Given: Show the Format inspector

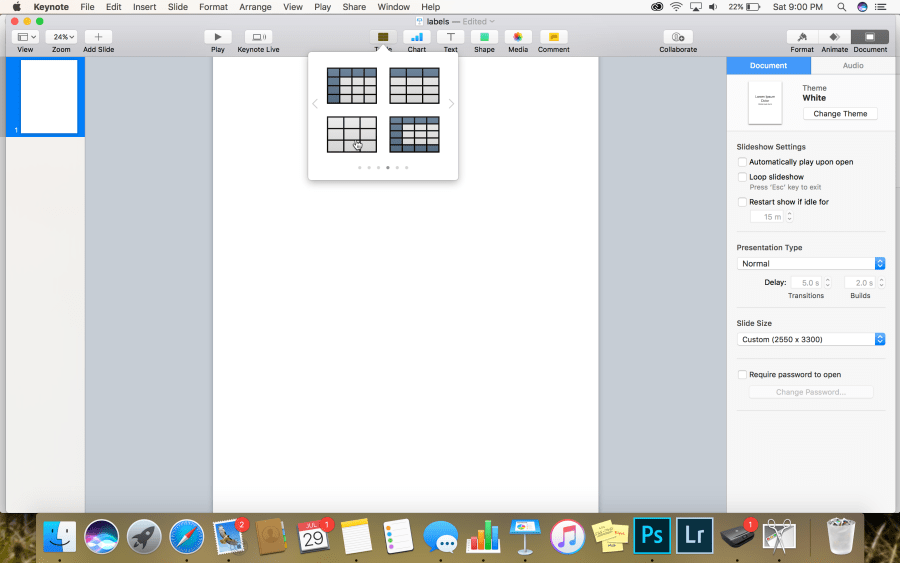Looking at the screenshot, I should point(802,37).
